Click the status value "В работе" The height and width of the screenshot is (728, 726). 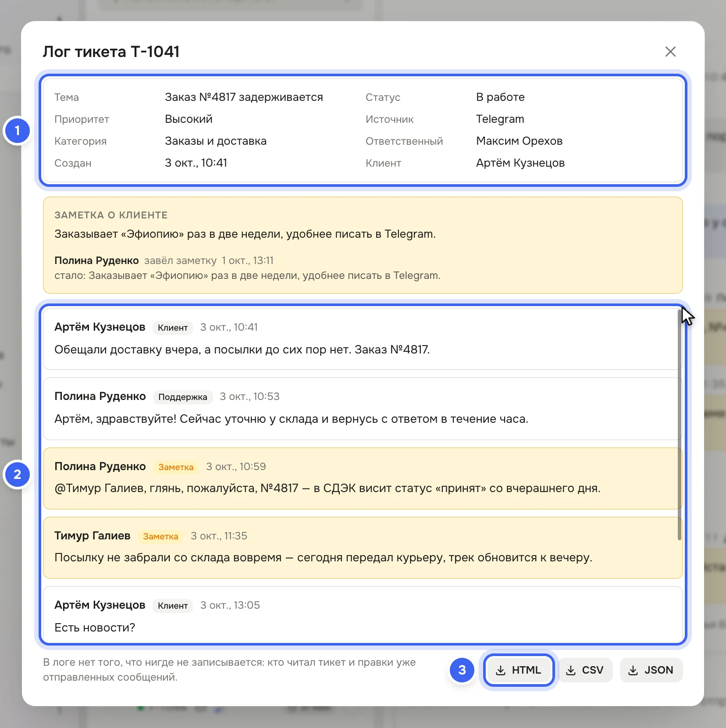coord(500,97)
